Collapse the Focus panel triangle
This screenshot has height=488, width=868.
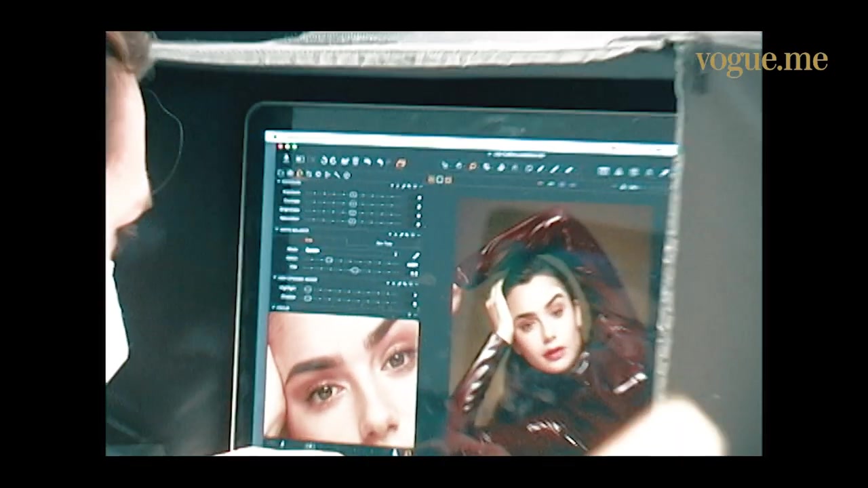[273, 307]
